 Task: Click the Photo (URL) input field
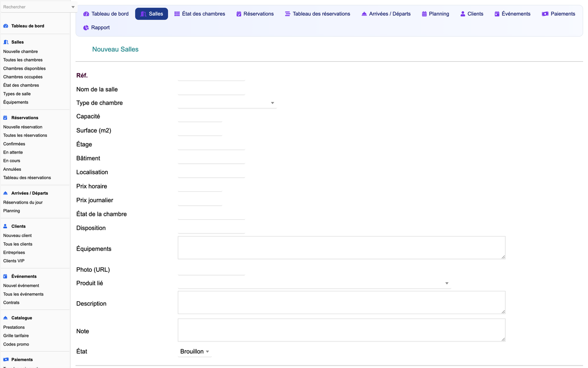(211, 270)
